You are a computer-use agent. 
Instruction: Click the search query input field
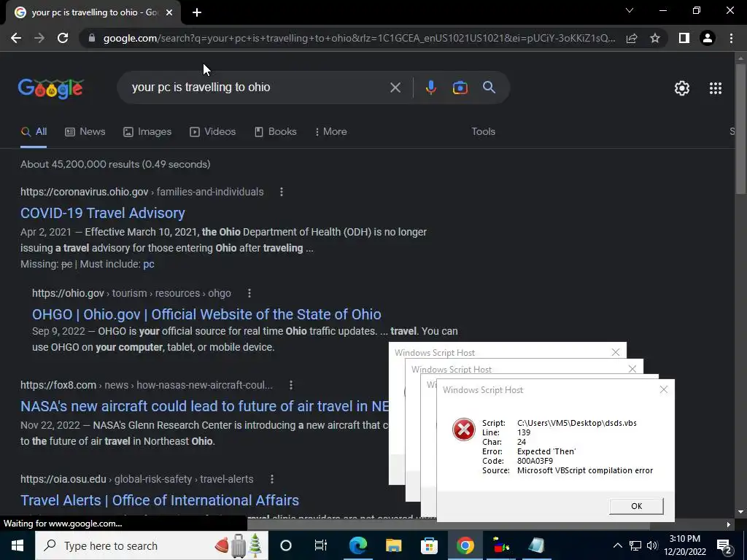tap(258, 87)
